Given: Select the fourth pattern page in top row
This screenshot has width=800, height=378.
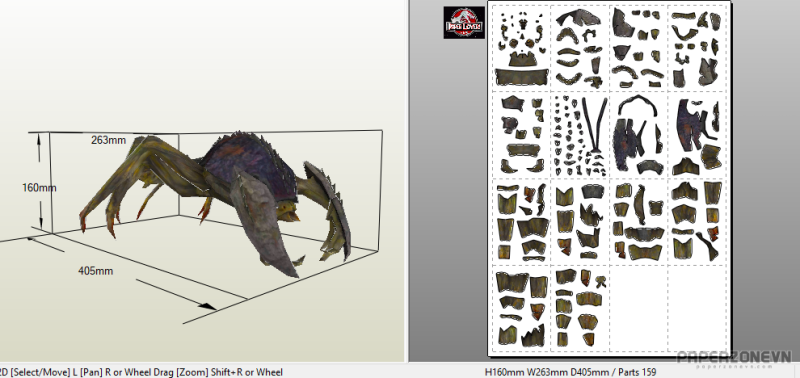Looking at the screenshot, I should pyautogui.click(x=696, y=48).
